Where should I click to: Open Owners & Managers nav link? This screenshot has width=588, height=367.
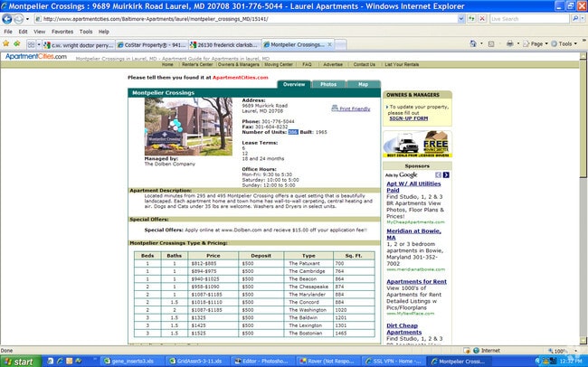tap(239, 64)
